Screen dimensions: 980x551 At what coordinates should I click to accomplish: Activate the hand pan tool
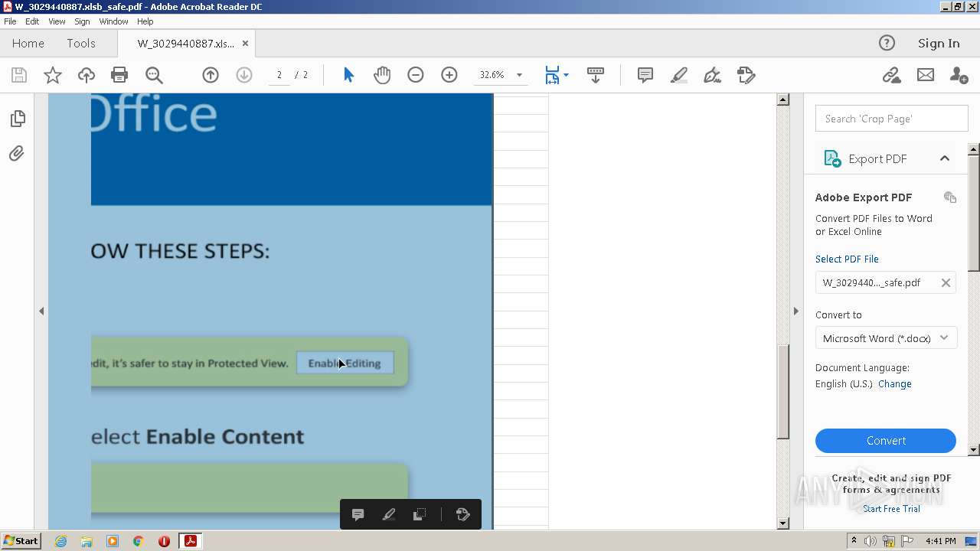click(x=382, y=75)
